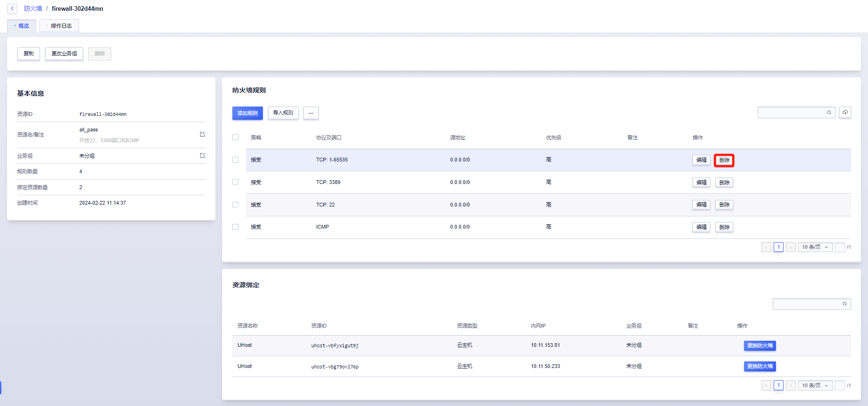Open the 10 条/页 dropdown under 资源绑定
Viewport: 868px width, 406px height.
coord(815,385)
